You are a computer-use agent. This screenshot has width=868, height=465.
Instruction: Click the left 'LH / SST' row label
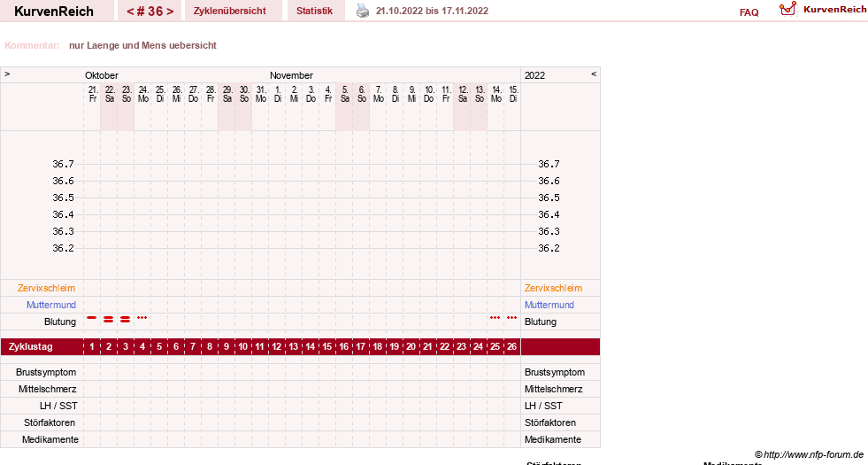[x=58, y=407]
